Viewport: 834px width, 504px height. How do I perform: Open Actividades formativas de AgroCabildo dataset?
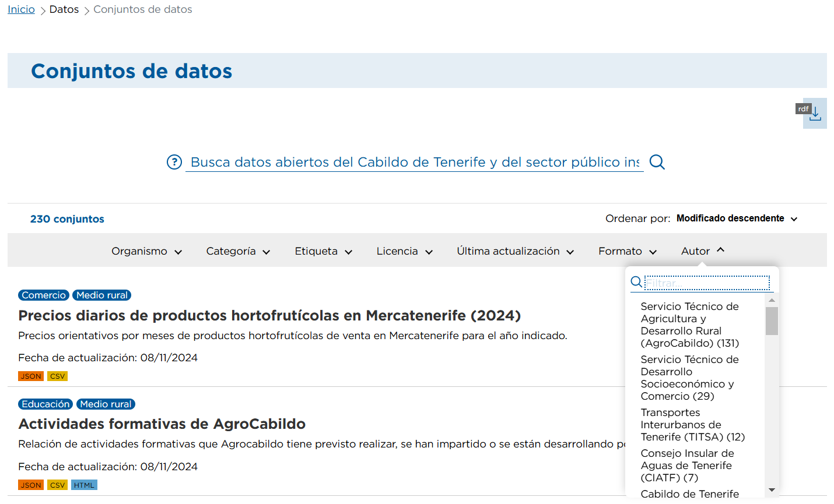pyautogui.click(x=162, y=424)
